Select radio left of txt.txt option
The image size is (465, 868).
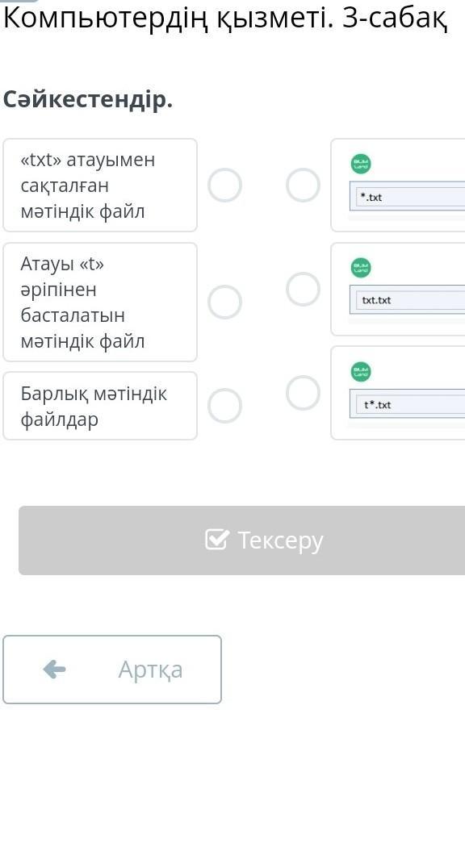coord(304,289)
